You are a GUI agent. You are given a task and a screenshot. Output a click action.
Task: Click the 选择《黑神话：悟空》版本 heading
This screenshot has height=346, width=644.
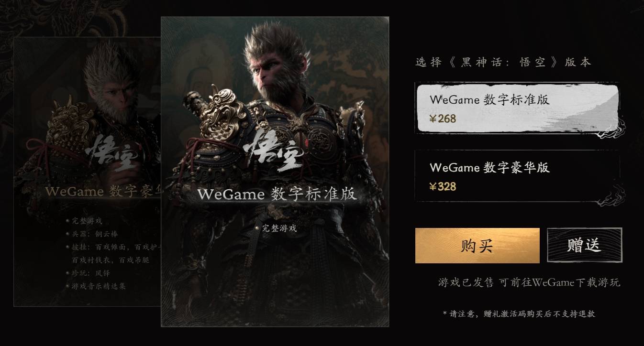pyautogui.click(x=503, y=62)
